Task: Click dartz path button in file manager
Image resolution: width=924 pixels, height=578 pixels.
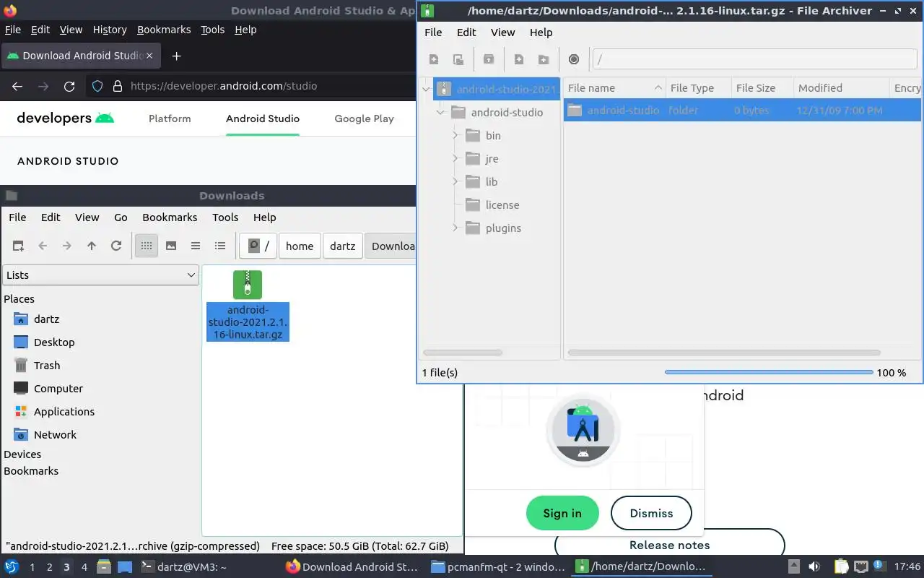Action: (x=342, y=246)
